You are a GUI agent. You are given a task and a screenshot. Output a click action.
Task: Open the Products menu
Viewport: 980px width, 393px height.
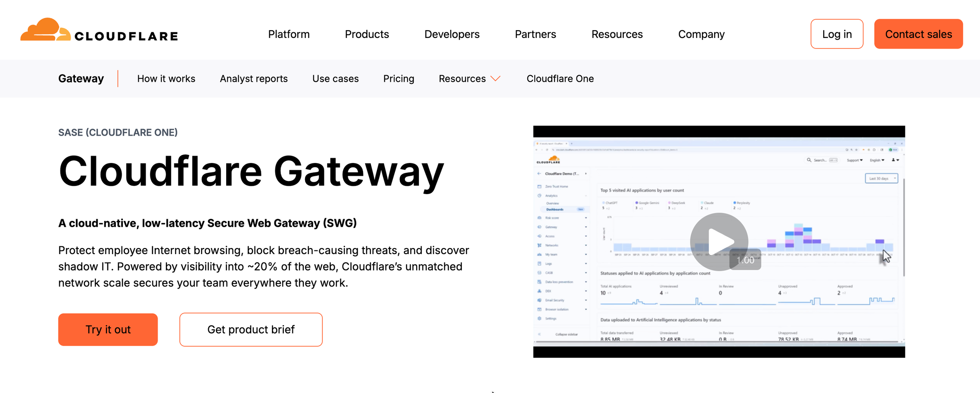click(367, 34)
